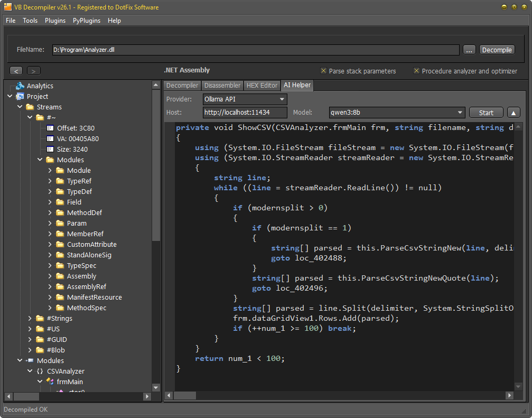
Task: Click the browse ellipsis button
Action: (x=469, y=50)
